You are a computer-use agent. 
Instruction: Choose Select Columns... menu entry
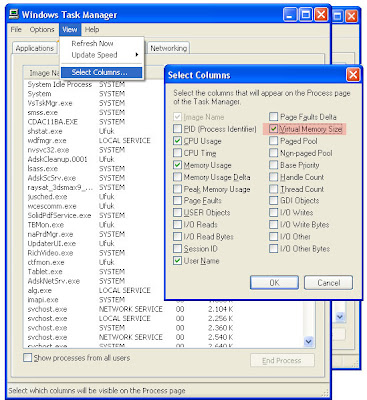point(102,72)
